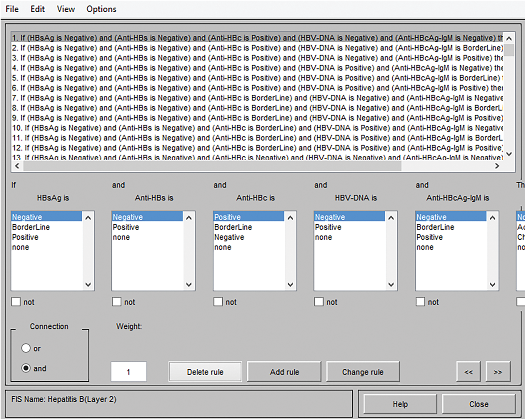The width and height of the screenshot is (526, 420).
Task: Open the Edit menu
Action: click(x=37, y=9)
